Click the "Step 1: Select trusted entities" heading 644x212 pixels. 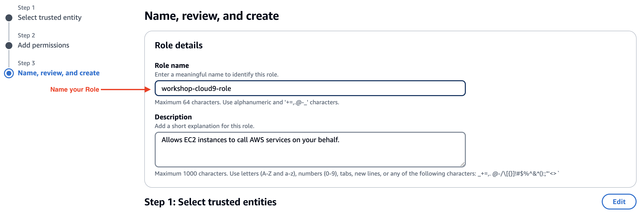pos(211,202)
